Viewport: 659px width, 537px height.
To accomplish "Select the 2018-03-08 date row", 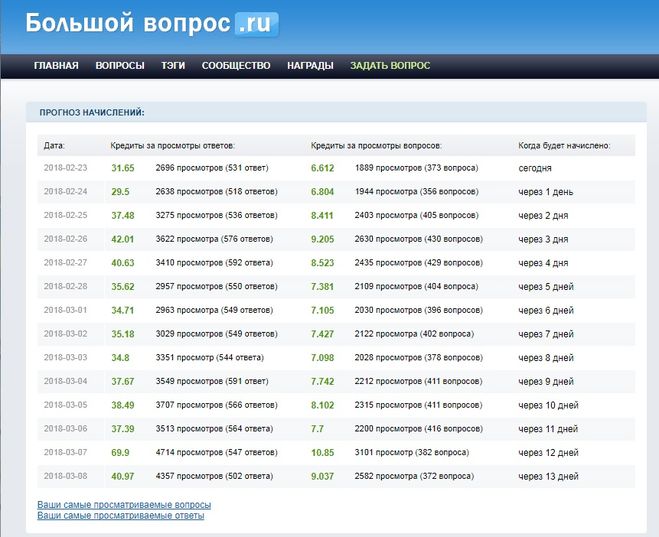I will tap(66, 476).
